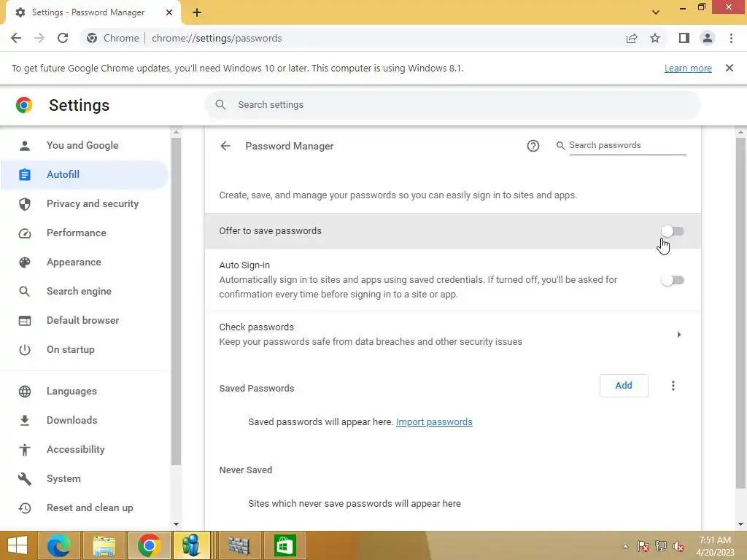
Task: Click the browser back arrow
Action: coord(16,38)
